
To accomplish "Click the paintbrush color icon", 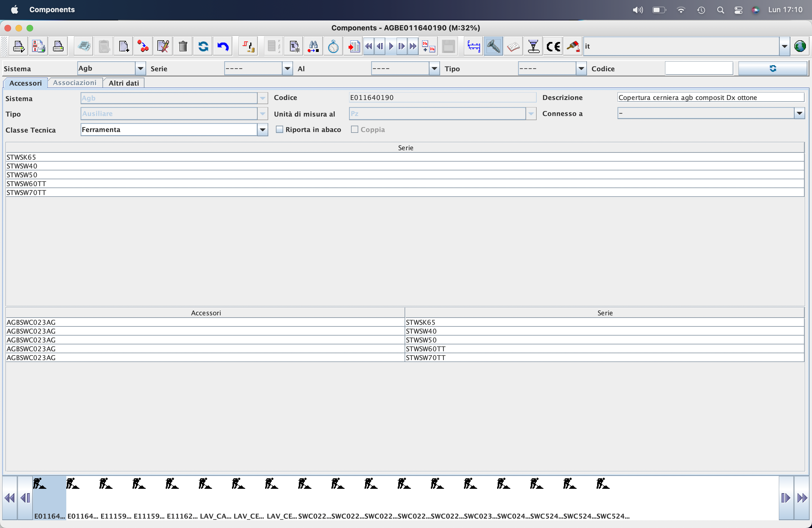I will (x=573, y=46).
